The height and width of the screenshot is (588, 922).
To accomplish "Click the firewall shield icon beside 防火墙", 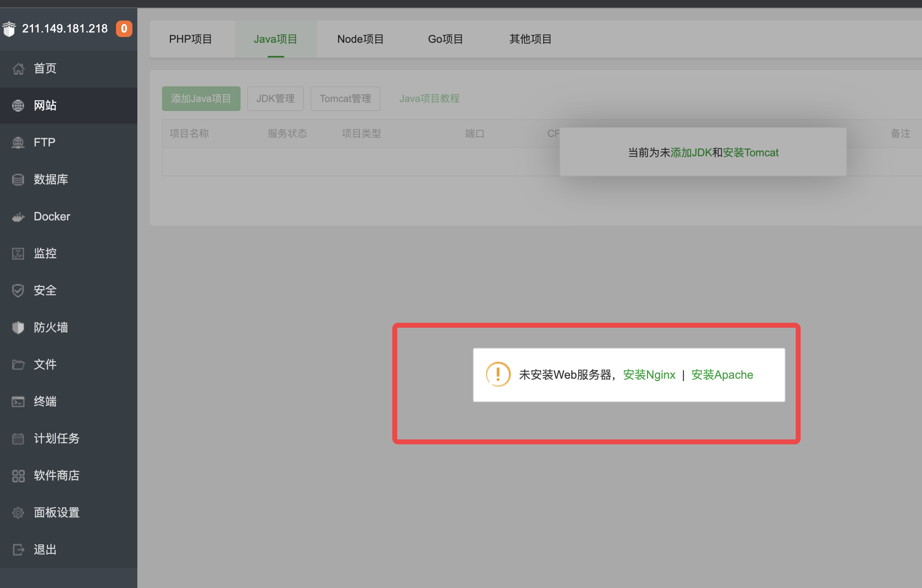I will 18,328.
